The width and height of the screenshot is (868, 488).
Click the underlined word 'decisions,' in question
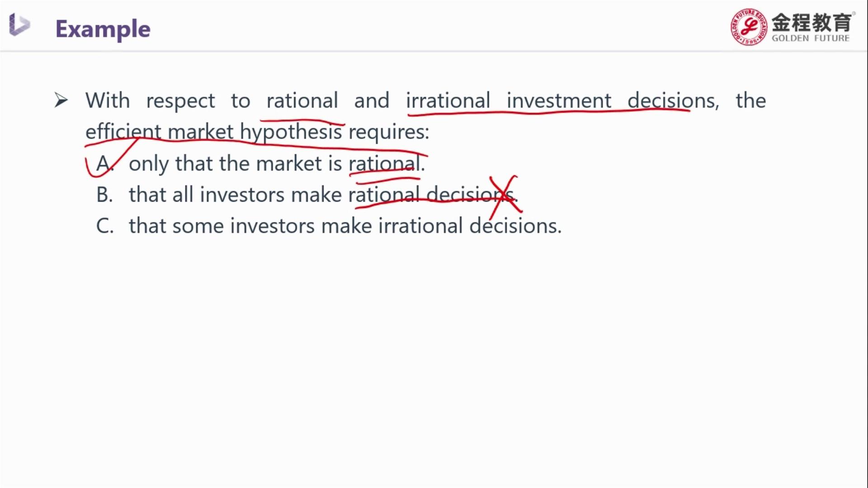tap(673, 100)
